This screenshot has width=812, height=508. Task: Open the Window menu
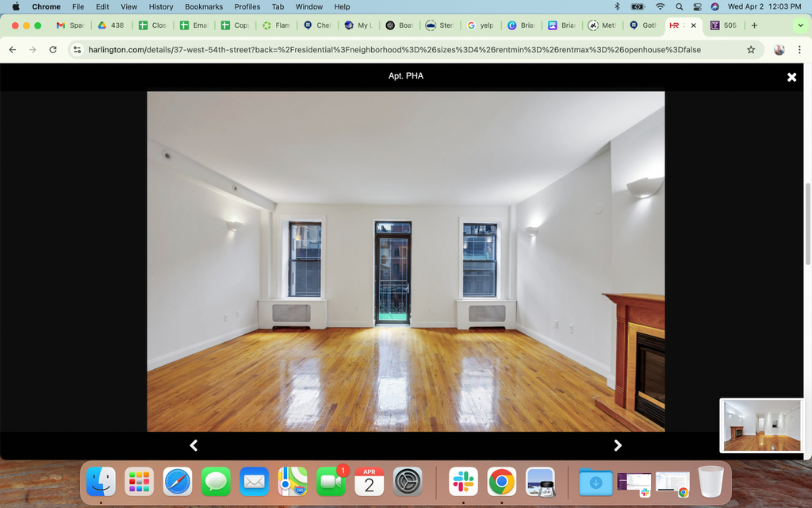click(x=308, y=6)
